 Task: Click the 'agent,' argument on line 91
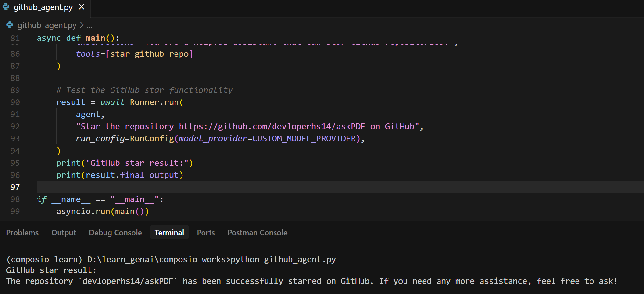pos(90,115)
